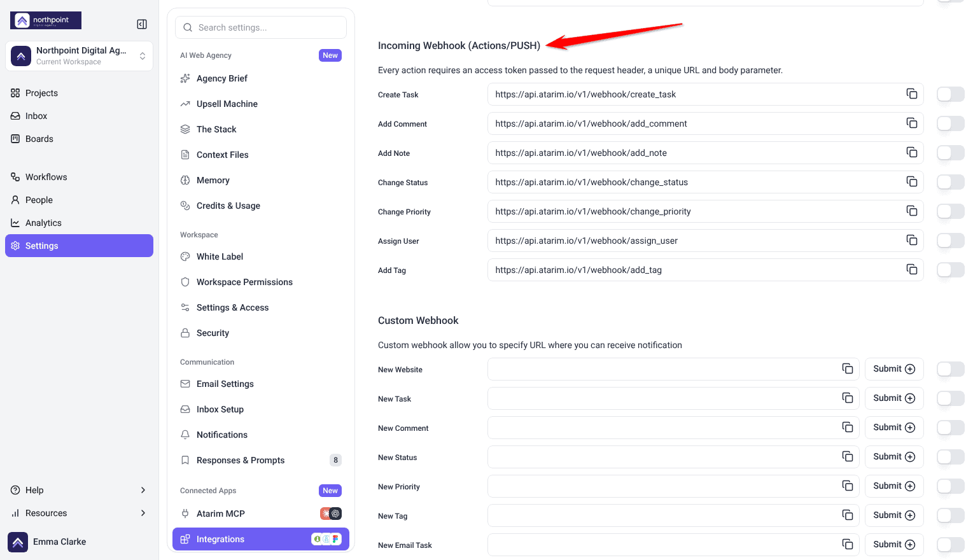Open the Northpoint workspace switcher
Screen dimensions: 980x560
click(x=79, y=56)
